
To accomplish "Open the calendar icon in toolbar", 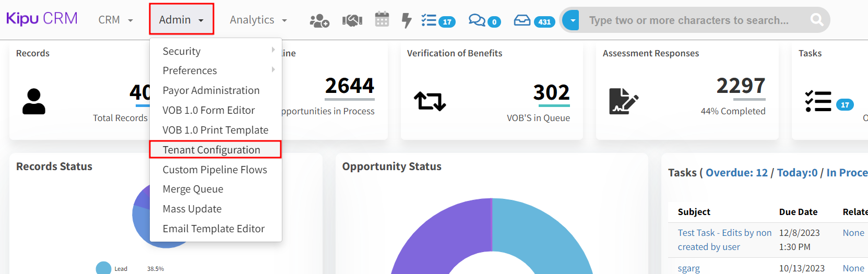I will 382,20.
